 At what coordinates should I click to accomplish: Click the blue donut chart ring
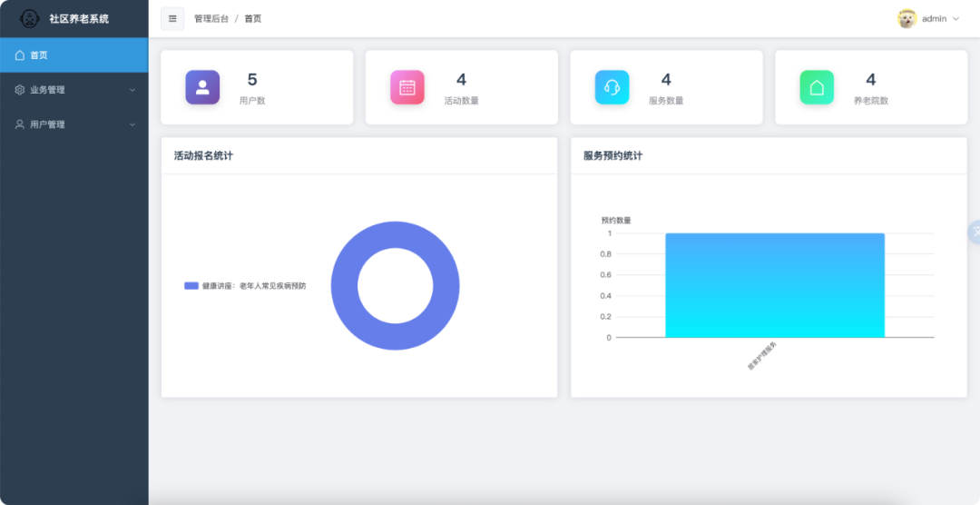(x=344, y=286)
